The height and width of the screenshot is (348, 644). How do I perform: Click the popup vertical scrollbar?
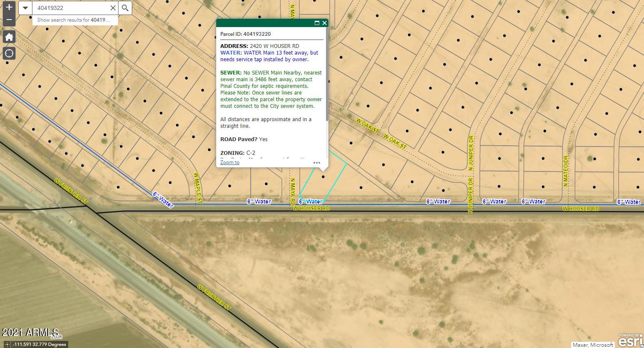(x=327, y=75)
